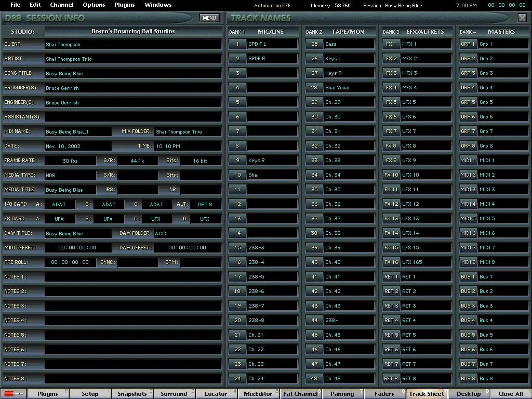This screenshot has width=532, height=399.
Task: Show the Faders window
Action: [x=384, y=394]
